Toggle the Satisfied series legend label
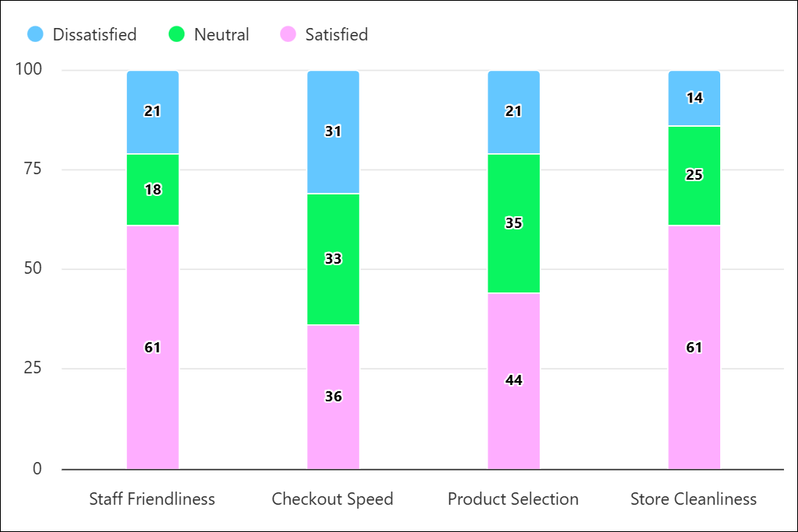This screenshot has width=798, height=532. [336, 35]
